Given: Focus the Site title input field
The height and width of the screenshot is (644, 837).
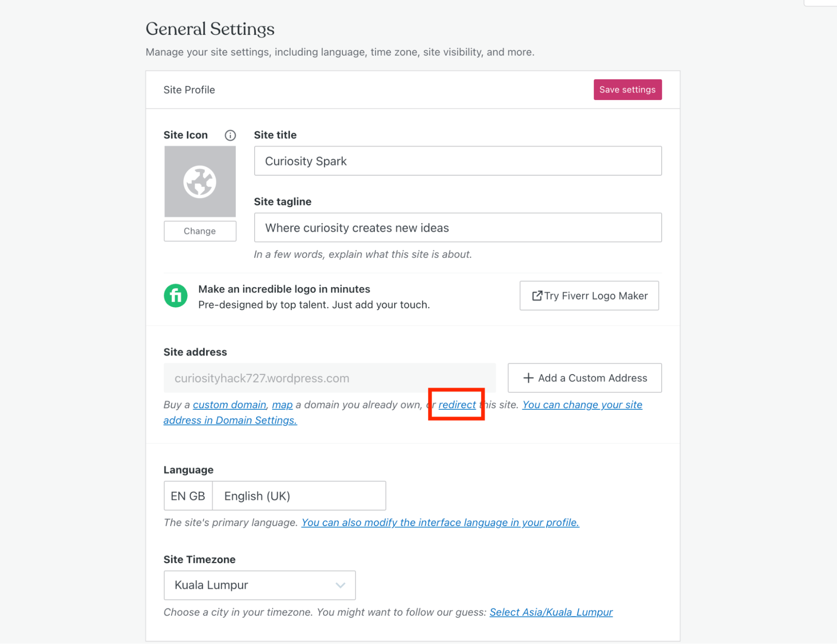Looking at the screenshot, I should [x=458, y=161].
